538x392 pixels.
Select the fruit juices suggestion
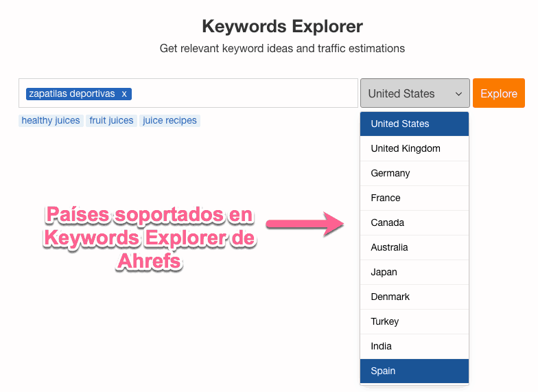tap(111, 121)
